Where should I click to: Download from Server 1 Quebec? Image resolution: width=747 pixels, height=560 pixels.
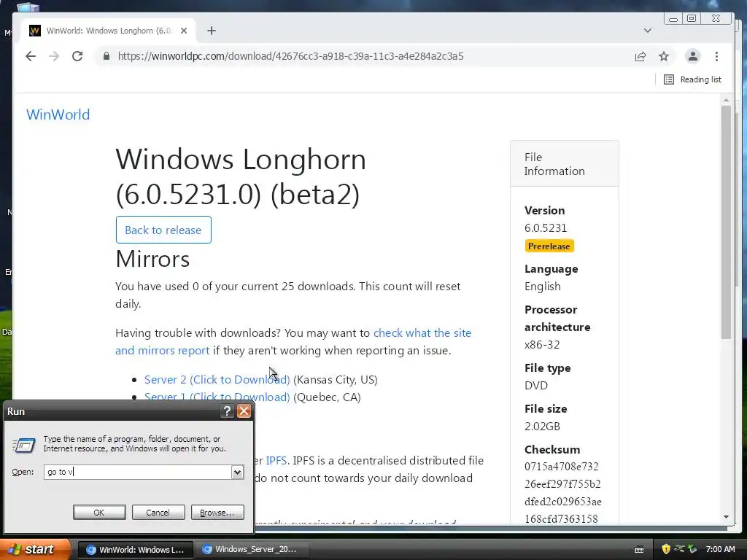coord(217,397)
